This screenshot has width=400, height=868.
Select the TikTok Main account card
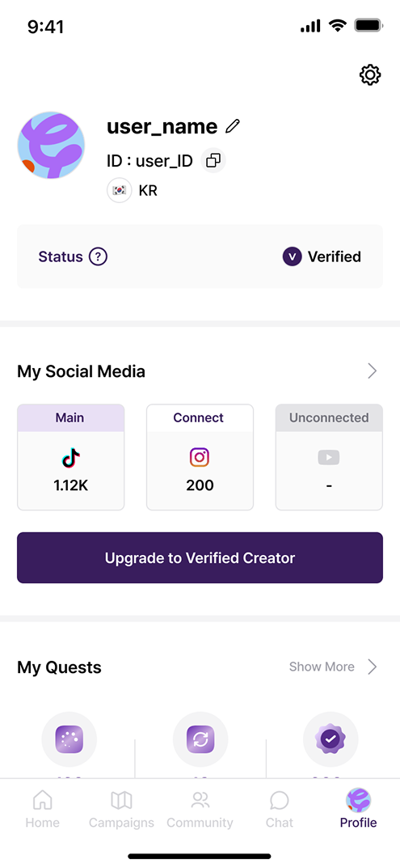click(x=71, y=457)
